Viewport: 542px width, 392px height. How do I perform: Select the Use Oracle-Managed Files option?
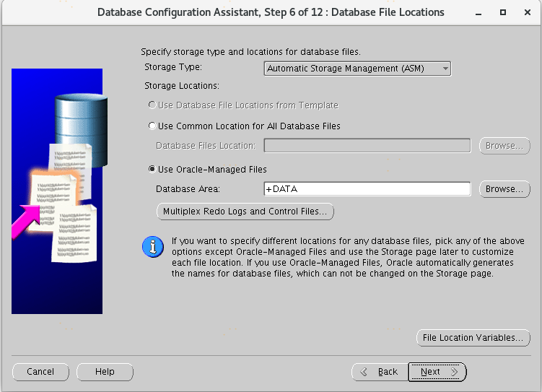click(152, 170)
